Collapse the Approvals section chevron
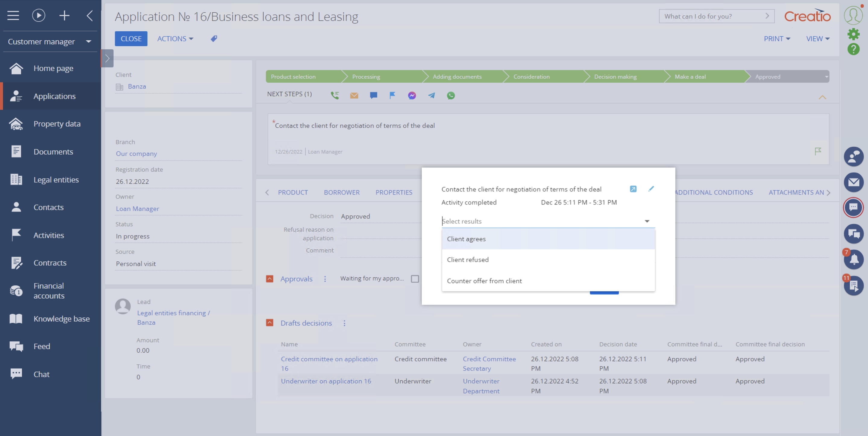Screen dimensions: 868x436 pyautogui.click(x=269, y=279)
